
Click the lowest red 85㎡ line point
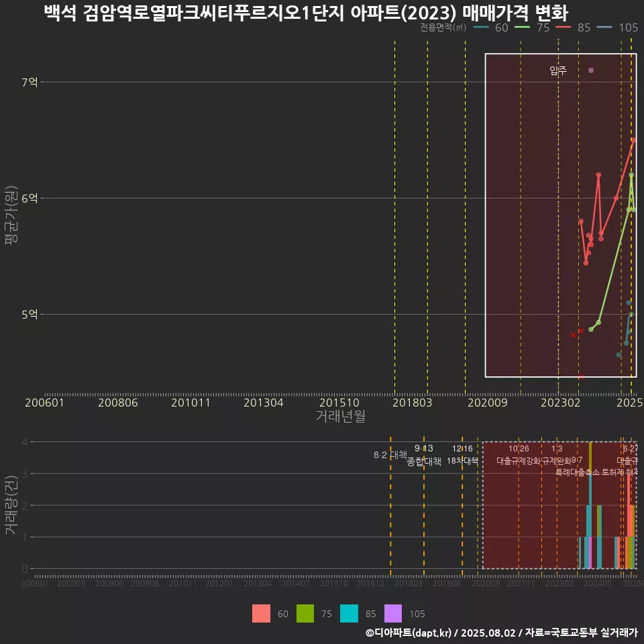586,263
